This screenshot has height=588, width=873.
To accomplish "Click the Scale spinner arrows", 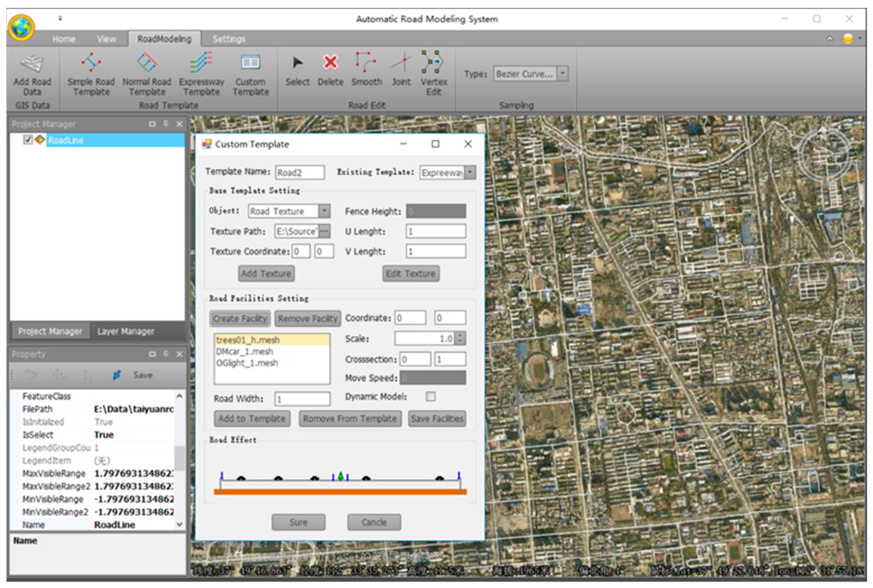I will [x=461, y=338].
